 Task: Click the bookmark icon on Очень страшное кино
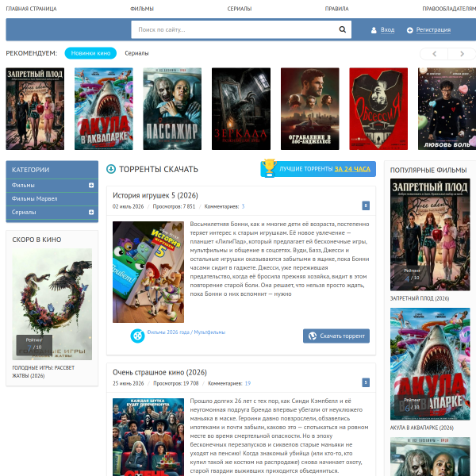pyautogui.click(x=366, y=382)
